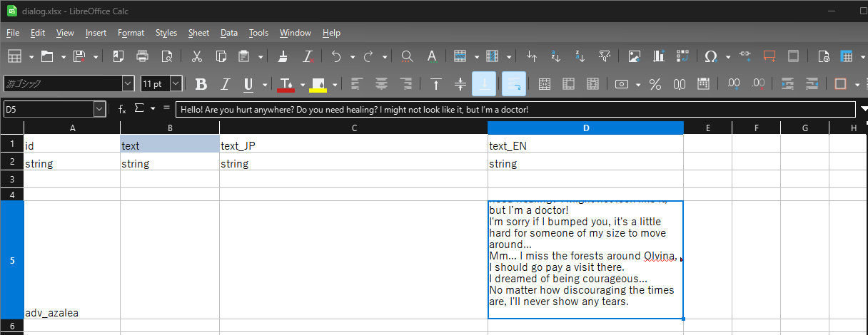This screenshot has height=335, width=868.
Task: Open the Format menu
Action: tap(131, 33)
